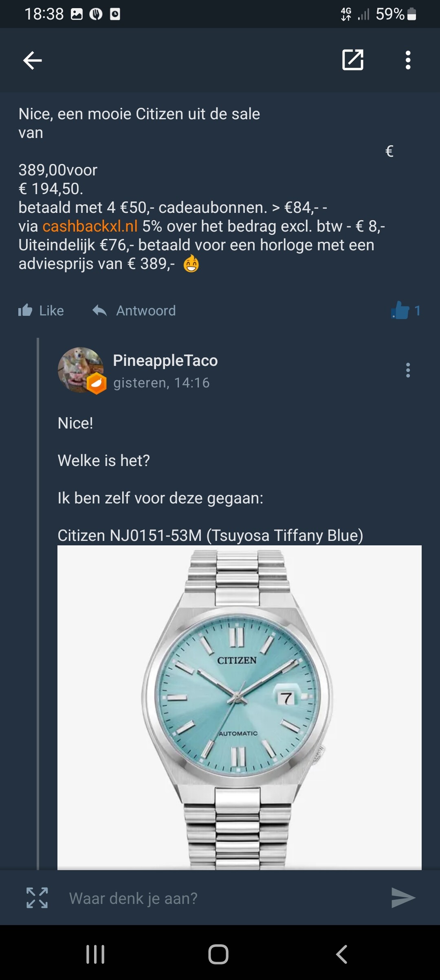The height and width of the screenshot is (980, 440).
Task: Tap the Android home button
Action: (218, 954)
